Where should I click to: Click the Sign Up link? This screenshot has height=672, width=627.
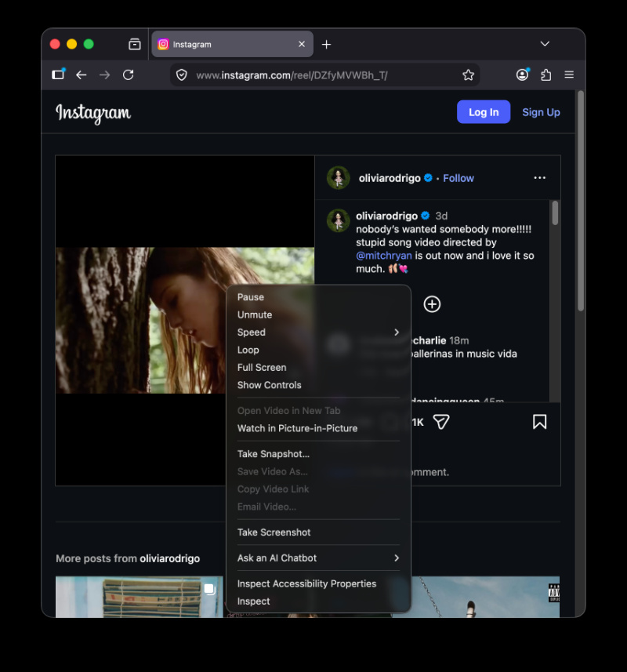pyautogui.click(x=541, y=112)
